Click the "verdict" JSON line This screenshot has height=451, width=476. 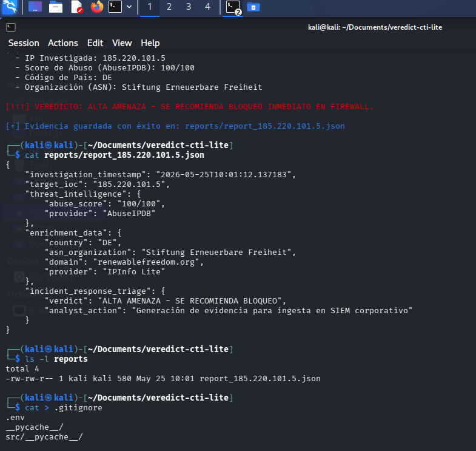165,301
